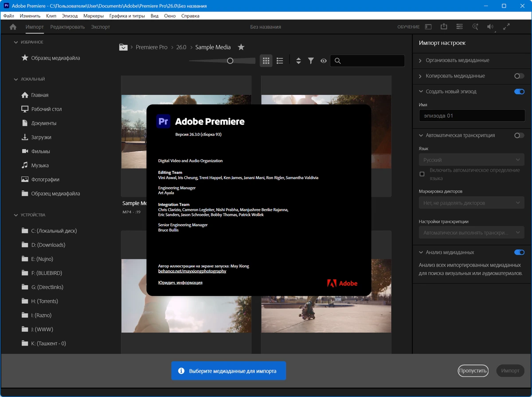
Task: Maximize the video output fullscreen icon
Action: pos(506,27)
